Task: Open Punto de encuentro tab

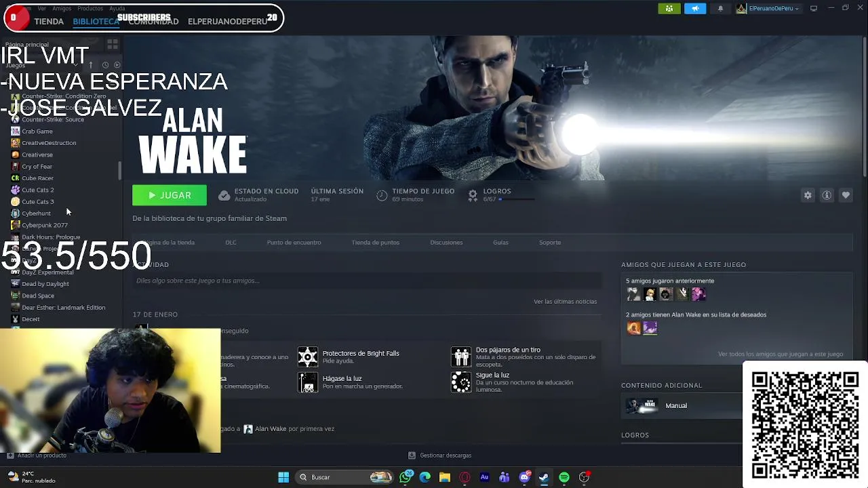Action: [294, 242]
